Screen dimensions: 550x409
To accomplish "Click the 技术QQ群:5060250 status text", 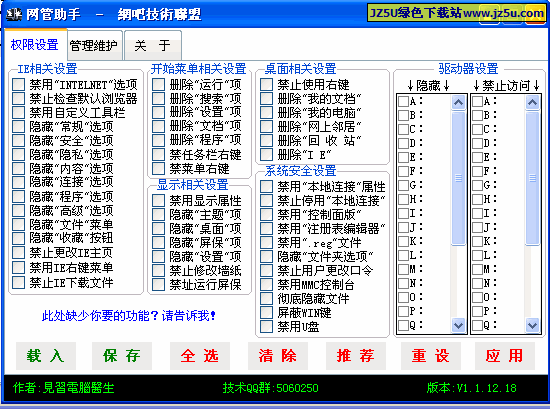I will coord(270,388).
